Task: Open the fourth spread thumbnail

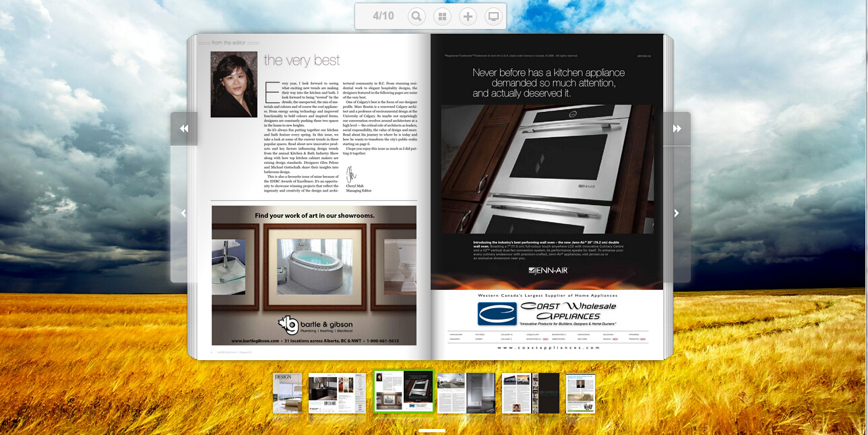Action: click(466, 393)
